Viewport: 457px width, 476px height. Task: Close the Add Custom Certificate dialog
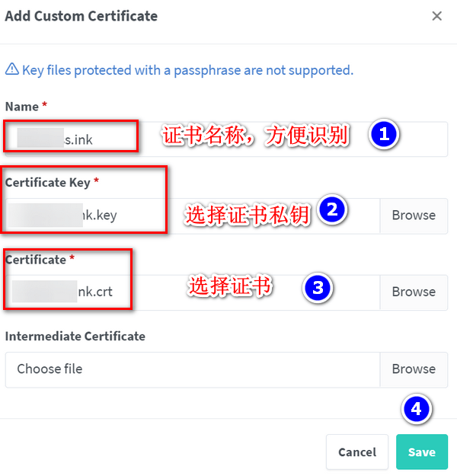point(436,16)
